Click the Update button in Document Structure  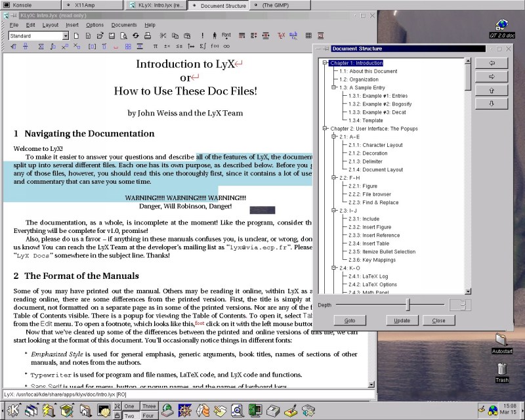pos(402,320)
